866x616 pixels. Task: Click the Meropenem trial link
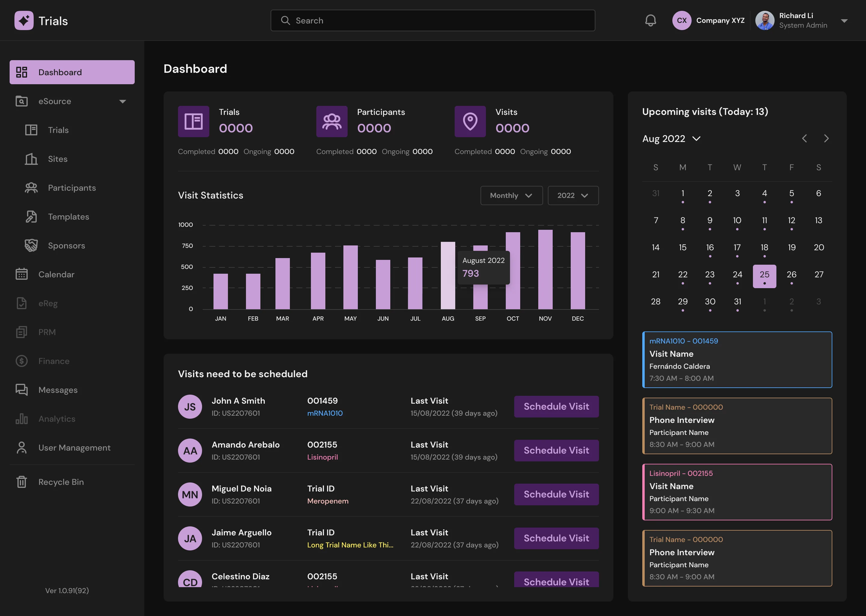point(327,501)
